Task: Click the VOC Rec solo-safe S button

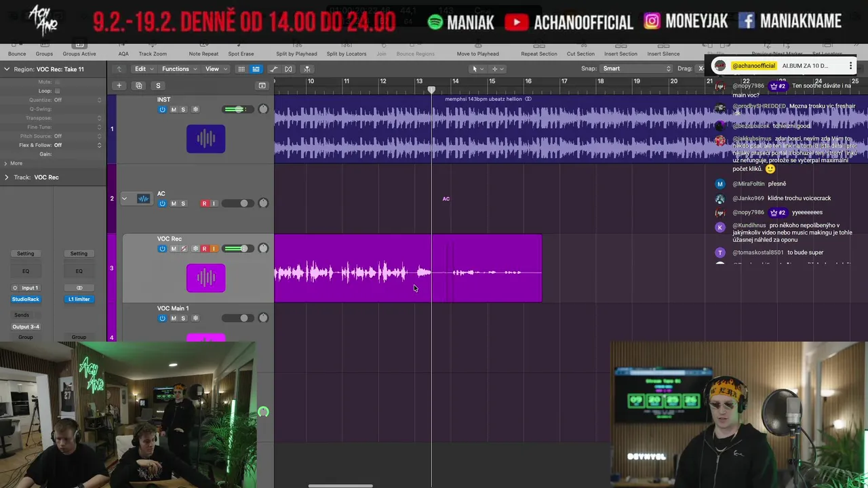Action: tap(183, 249)
